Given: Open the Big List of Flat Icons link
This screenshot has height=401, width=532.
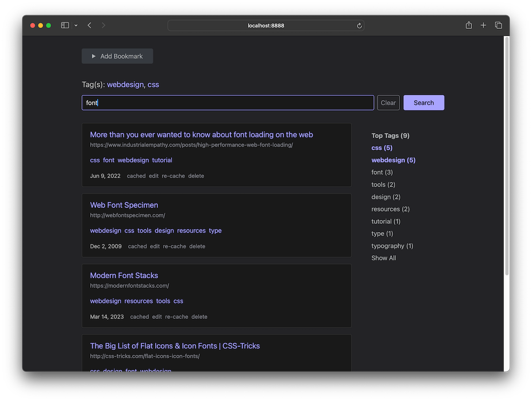Looking at the screenshot, I should coord(175,346).
